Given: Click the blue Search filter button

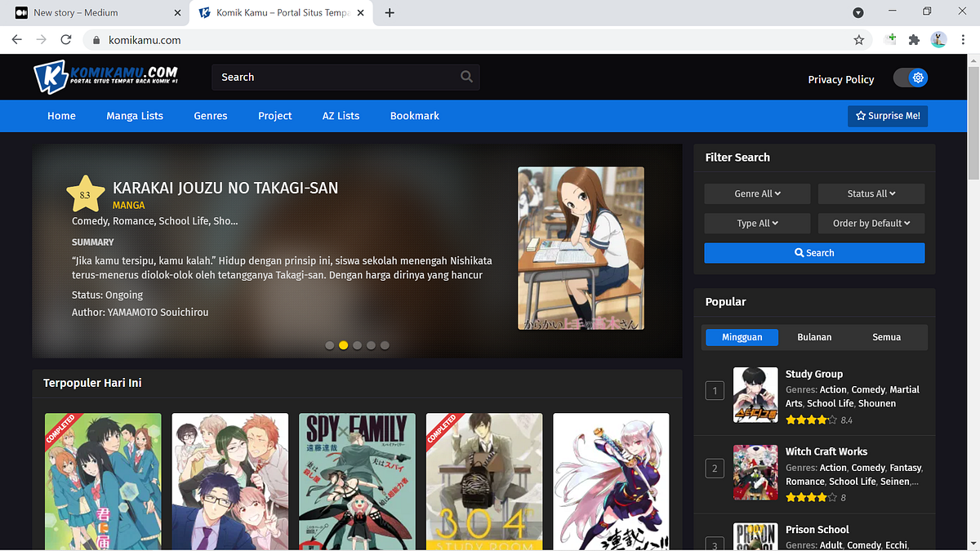Looking at the screenshot, I should point(814,253).
